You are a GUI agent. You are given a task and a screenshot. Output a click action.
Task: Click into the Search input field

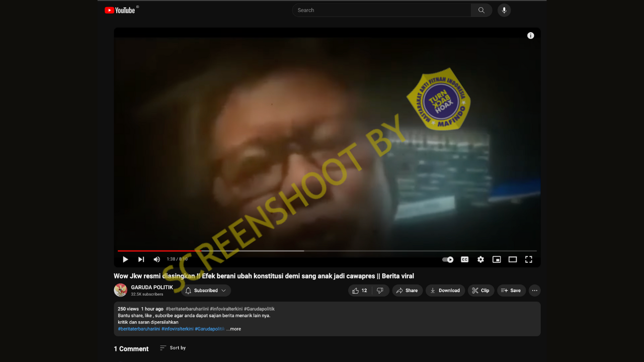coord(381,10)
